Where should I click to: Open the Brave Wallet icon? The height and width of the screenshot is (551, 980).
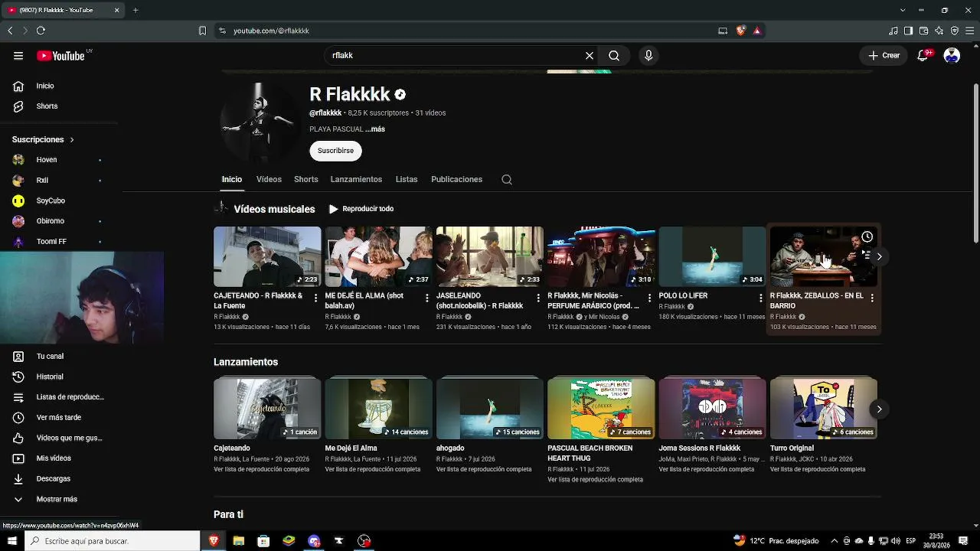924,31
